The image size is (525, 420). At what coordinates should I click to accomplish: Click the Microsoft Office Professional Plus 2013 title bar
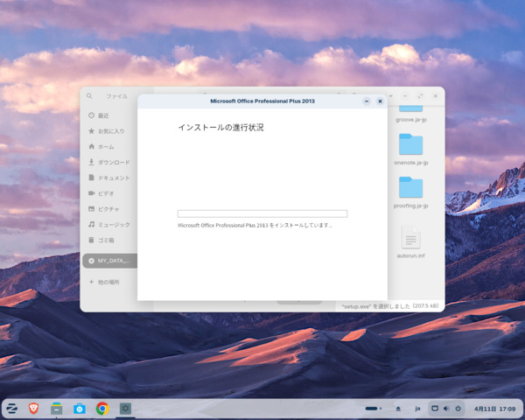(262, 101)
